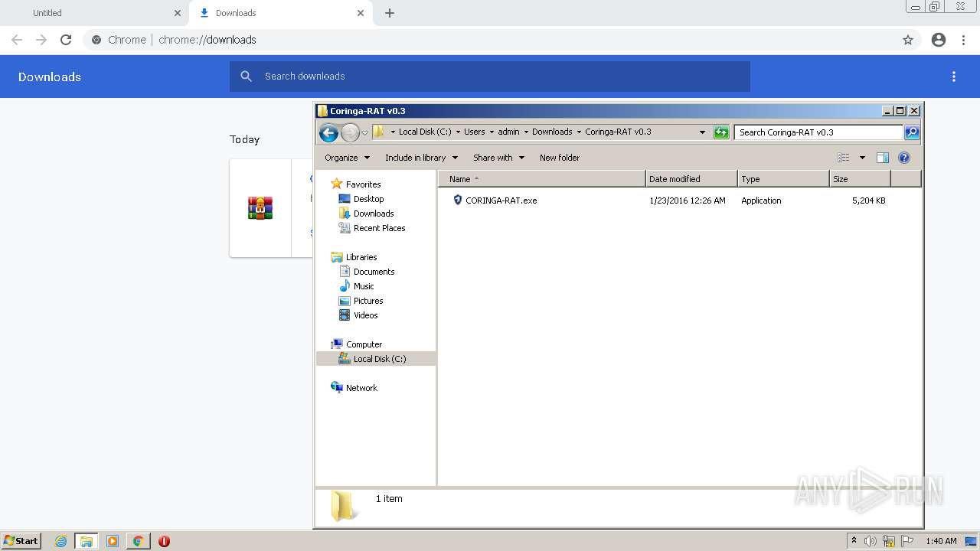Select the CORINGA-RAT.exe file

(501, 201)
